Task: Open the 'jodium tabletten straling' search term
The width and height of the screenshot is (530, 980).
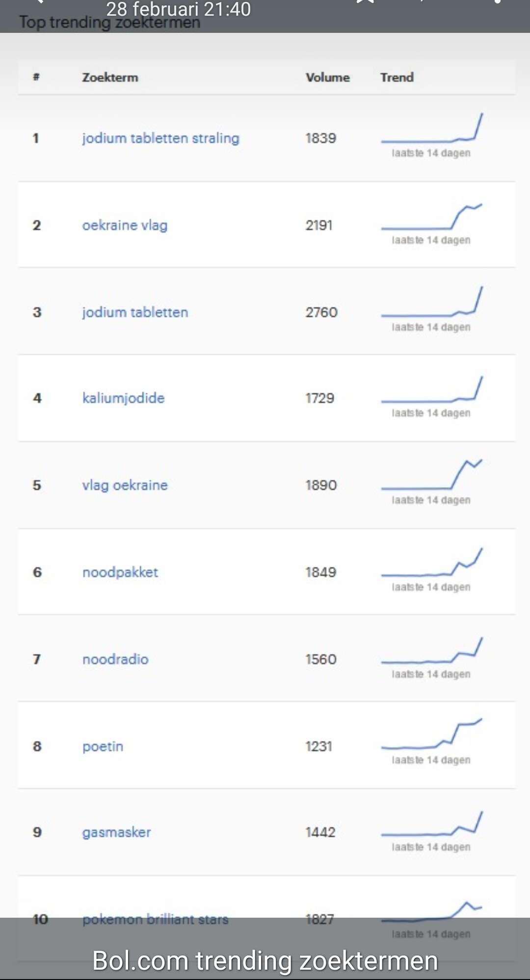Action: [x=160, y=138]
